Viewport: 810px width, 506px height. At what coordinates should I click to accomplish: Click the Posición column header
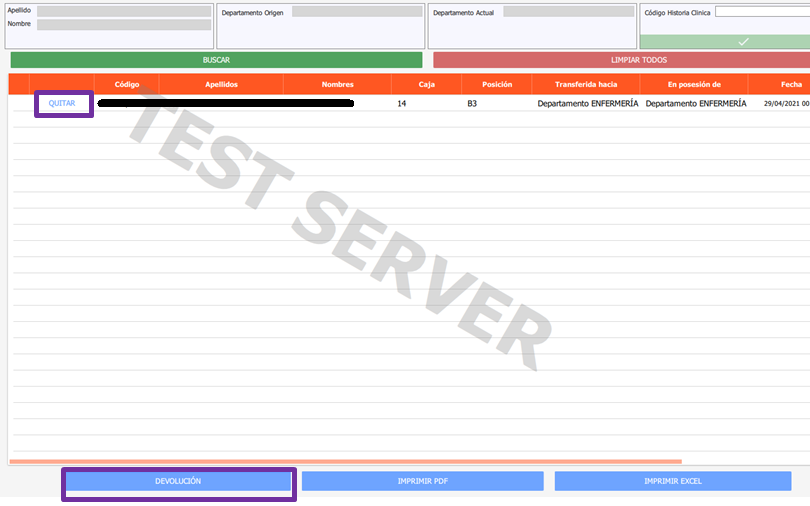pos(496,85)
